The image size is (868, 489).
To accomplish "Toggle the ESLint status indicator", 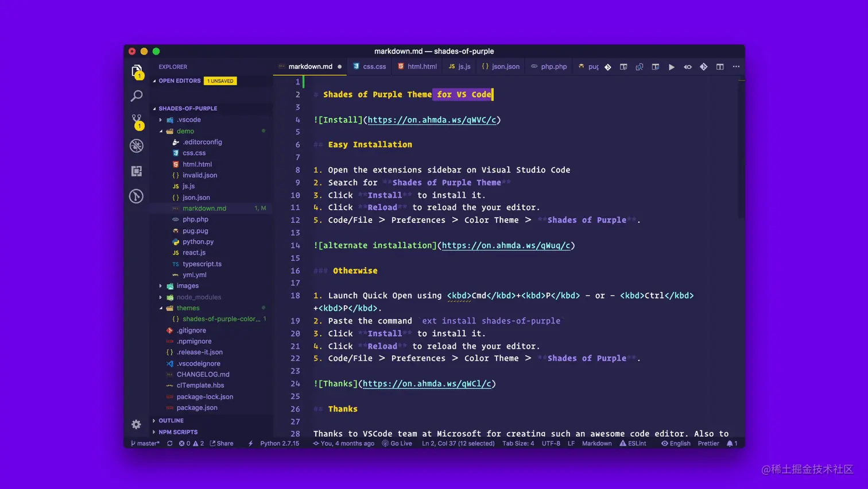I will [x=633, y=444].
